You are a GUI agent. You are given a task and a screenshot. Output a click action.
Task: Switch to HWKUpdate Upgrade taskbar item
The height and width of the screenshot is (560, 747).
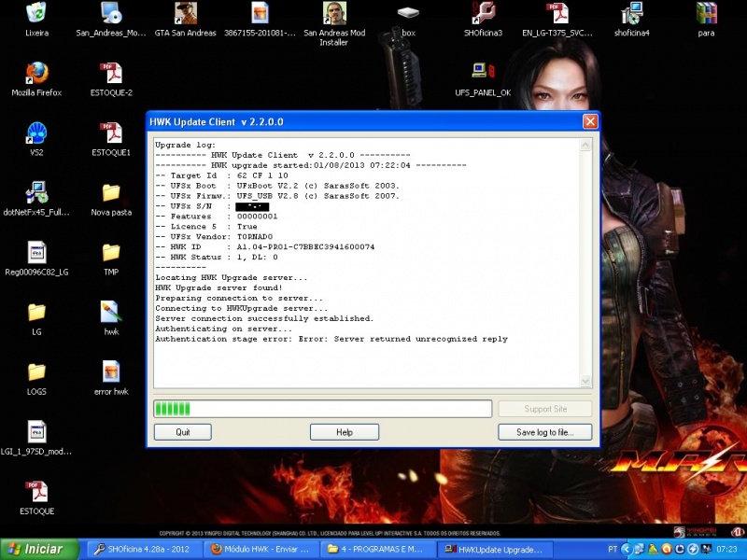[x=496, y=549]
